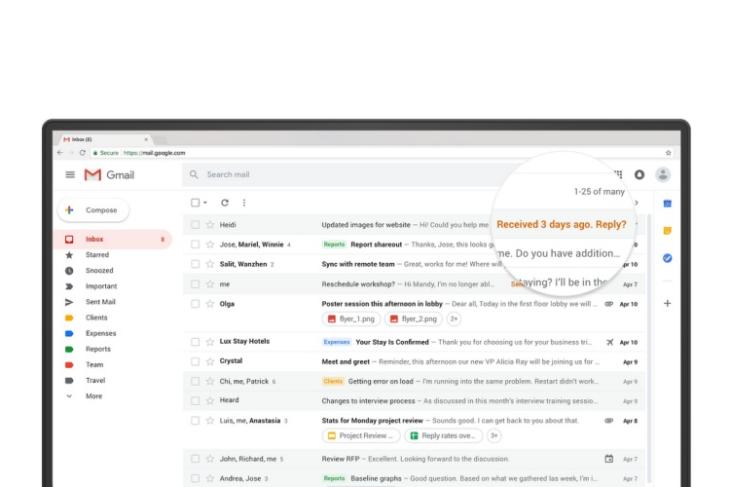
Task: Select the select-all checkbox in toolbar
Action: pyautogui.click(x=196, y=203)
